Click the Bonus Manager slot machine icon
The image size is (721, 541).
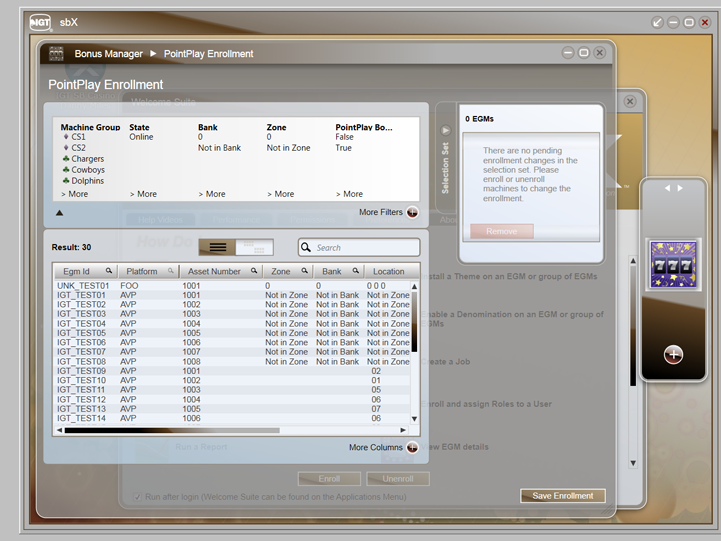pyautogui.click(x=56, y=53)
